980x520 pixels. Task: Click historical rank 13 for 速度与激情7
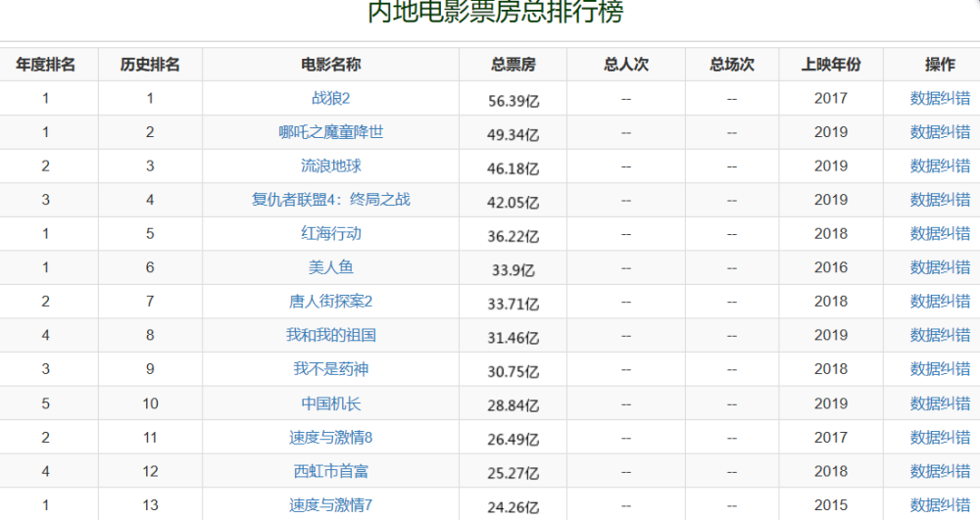150,504
